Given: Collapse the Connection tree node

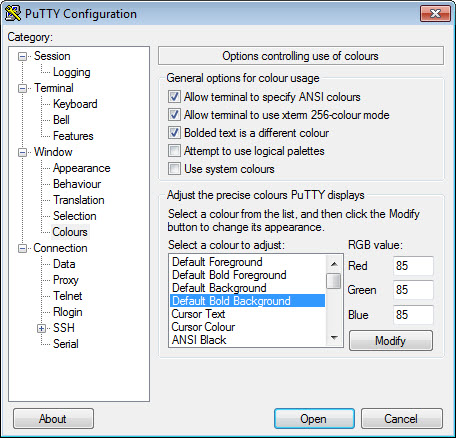Looking at the screenshot, I should (22, 248).
